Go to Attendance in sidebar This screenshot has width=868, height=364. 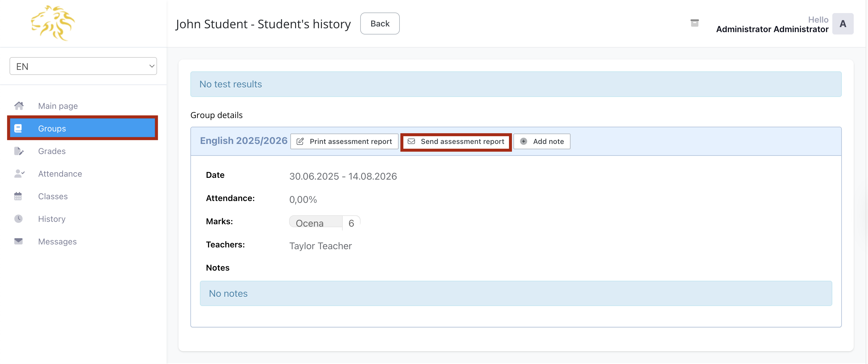60,174
